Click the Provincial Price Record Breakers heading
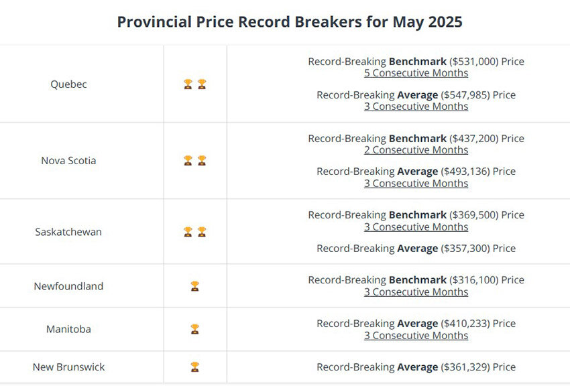The height and width of the screenshot is (392, 570). coord(290,22)
